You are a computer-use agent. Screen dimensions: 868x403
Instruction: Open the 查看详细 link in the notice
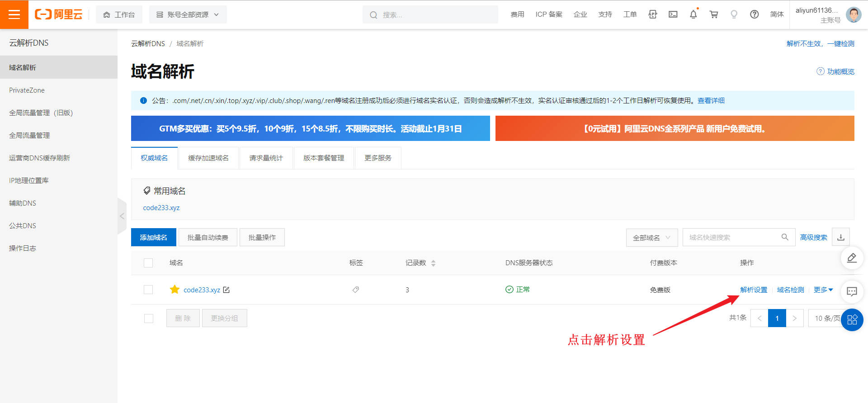(x=711, y=100)
